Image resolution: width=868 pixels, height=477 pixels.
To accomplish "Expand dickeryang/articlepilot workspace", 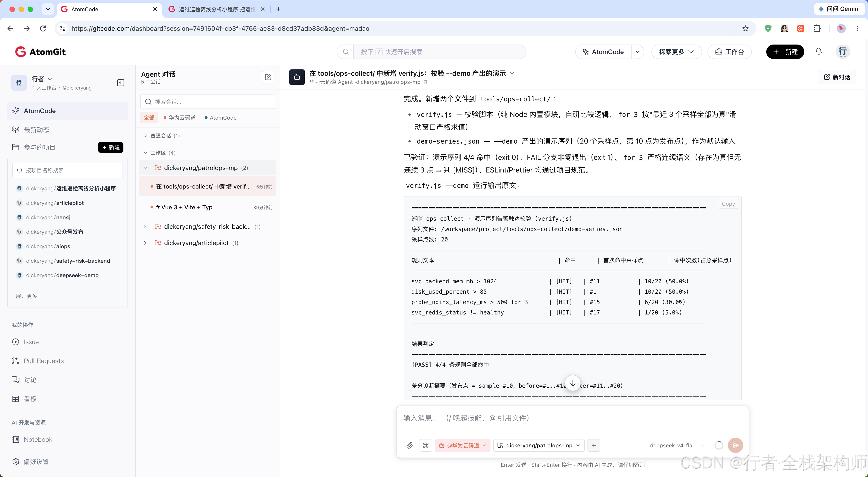I will coord(145,243).
